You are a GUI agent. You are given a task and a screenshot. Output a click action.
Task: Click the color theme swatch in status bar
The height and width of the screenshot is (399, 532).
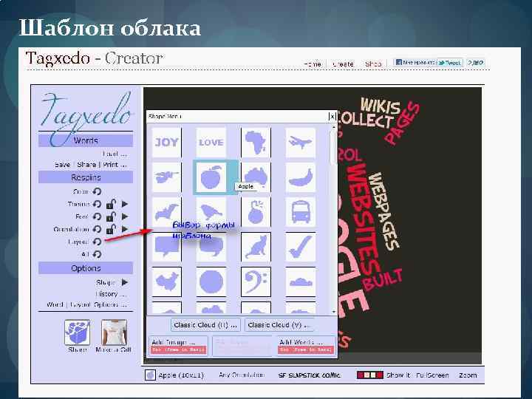point(370,375)
